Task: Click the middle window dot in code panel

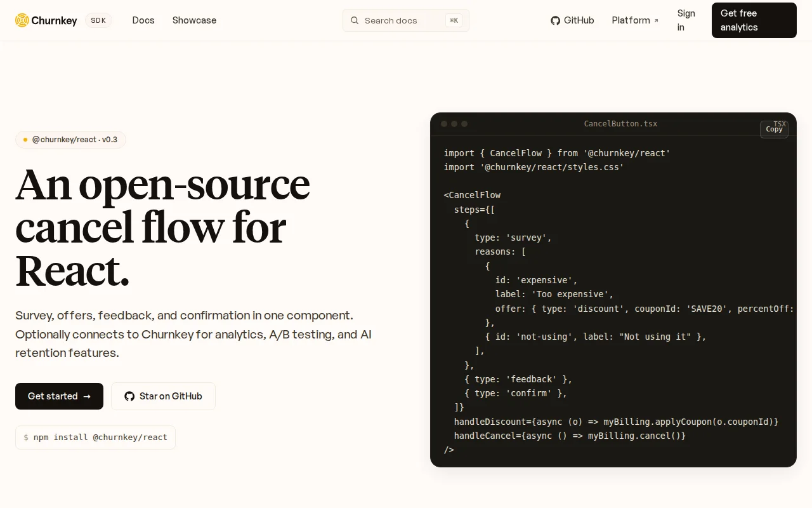Action: tap(454, 124)
